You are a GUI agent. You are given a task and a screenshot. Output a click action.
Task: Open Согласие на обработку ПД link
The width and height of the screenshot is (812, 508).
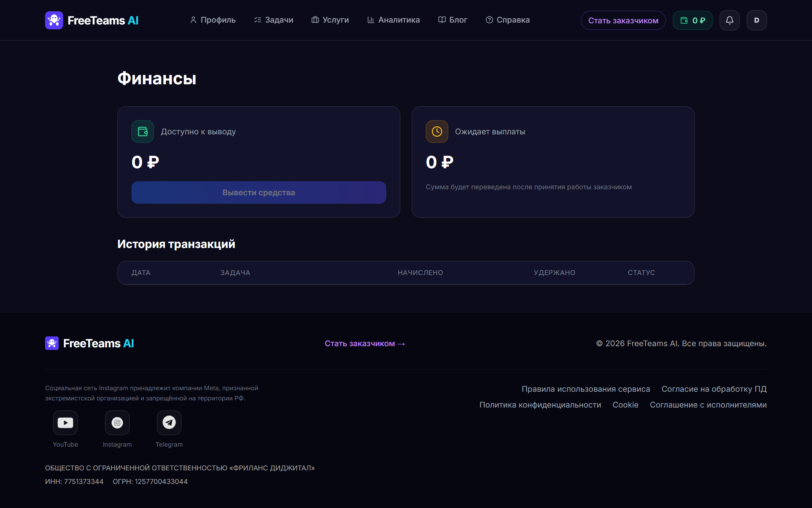click(x=714, y=389)
